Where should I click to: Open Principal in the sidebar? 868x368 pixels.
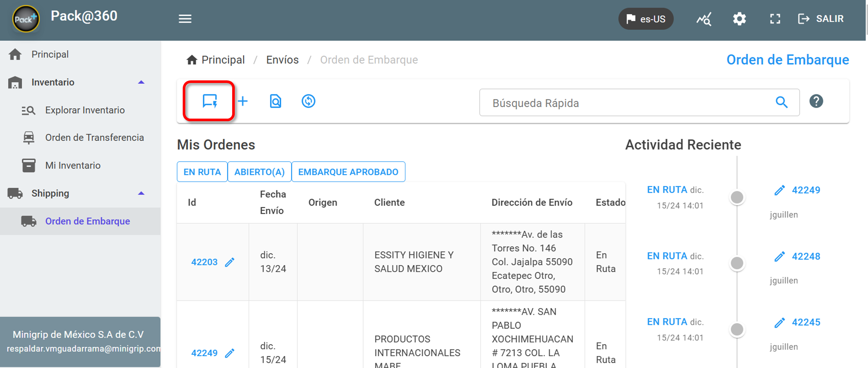point(50,54)
